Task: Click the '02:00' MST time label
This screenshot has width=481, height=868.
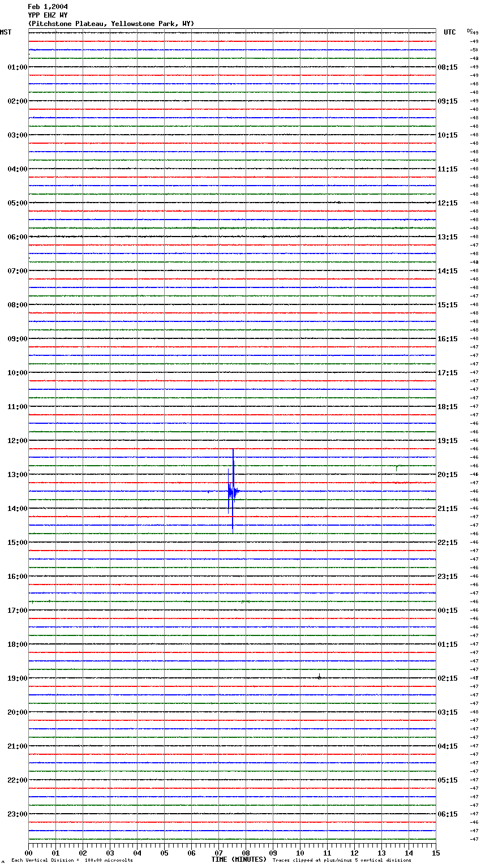Action: 18,101
